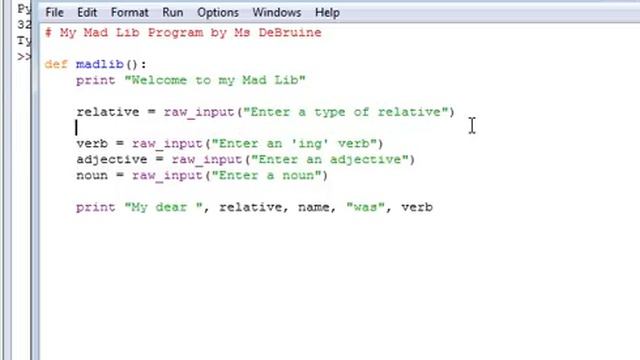Click the string "Enter a type of relative"
The width and height of the screenshot is (640, 360).
(346, 112)
